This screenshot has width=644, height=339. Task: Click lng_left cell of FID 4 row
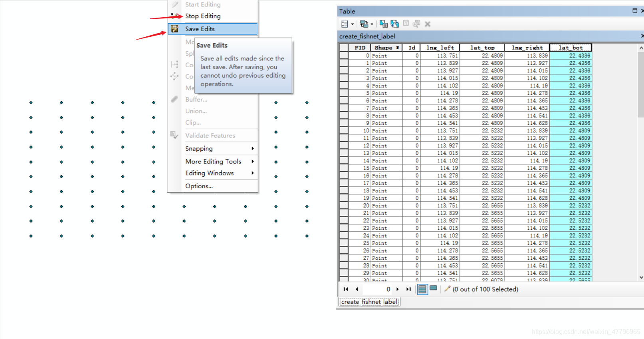pos(440,86)
